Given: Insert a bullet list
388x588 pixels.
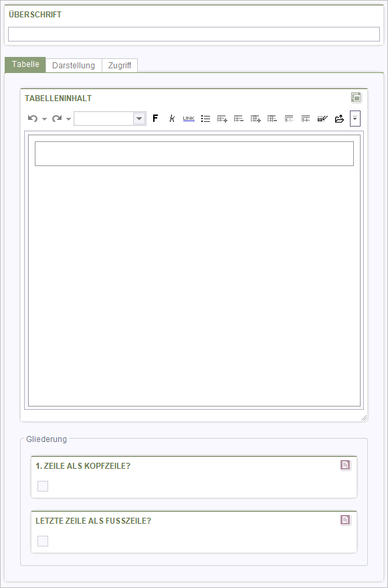Looking at the screenshot, I should pos(205,119).
